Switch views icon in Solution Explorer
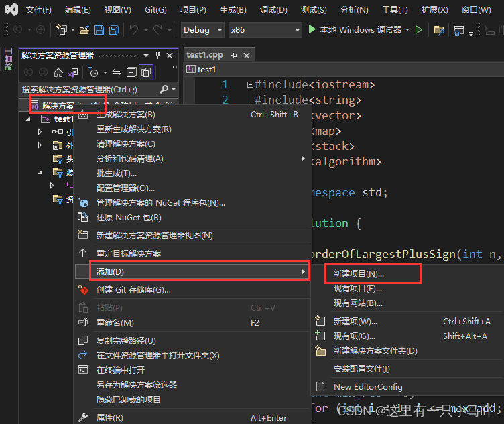This screenshot has width=504, height=424. coord(73,72)
